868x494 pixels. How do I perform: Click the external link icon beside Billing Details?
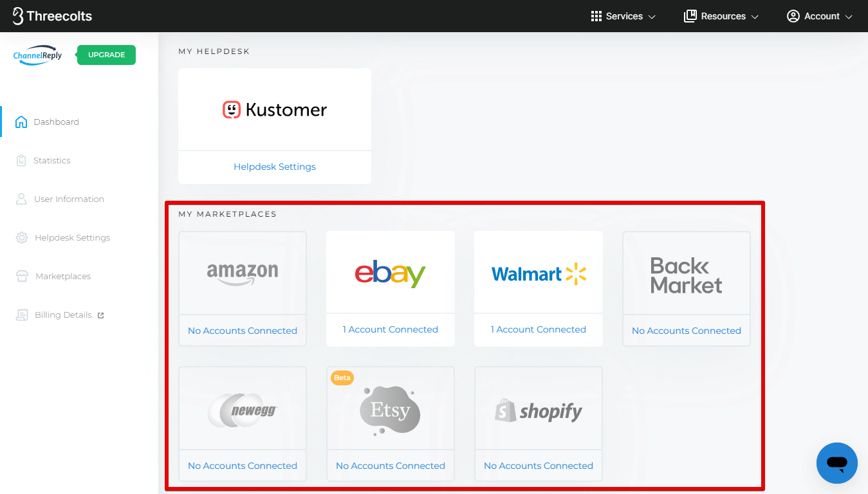coord(100,315)
